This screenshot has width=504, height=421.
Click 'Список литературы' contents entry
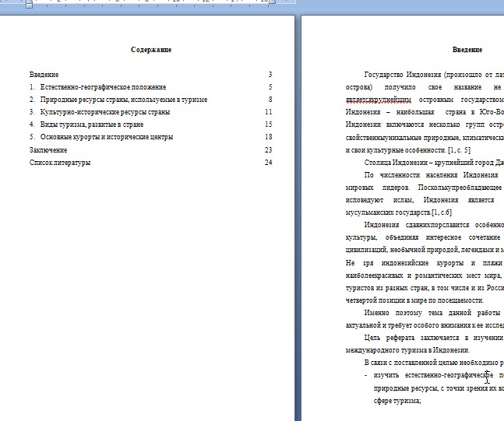60,163
